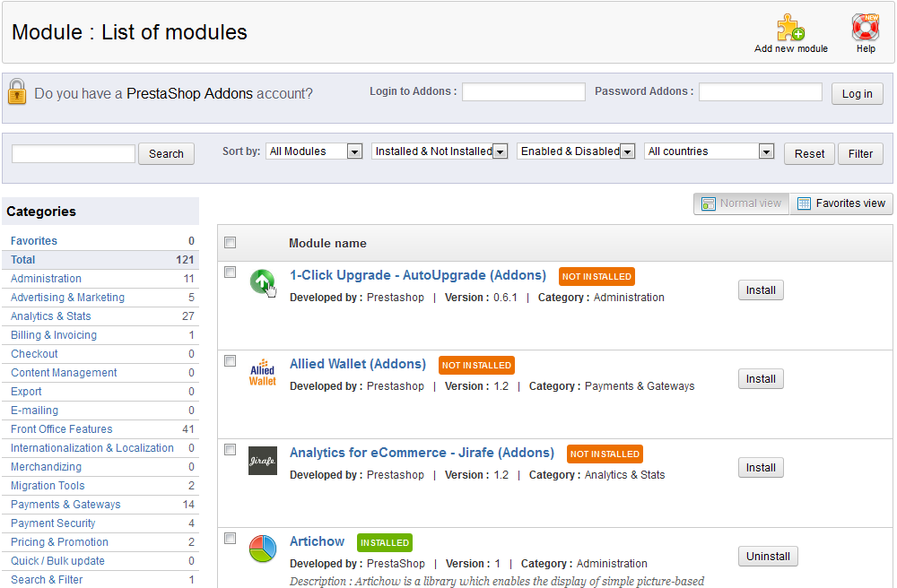897x588 pixels.
Task: Select the Favorites category
Action: click(x=100, y=241)
